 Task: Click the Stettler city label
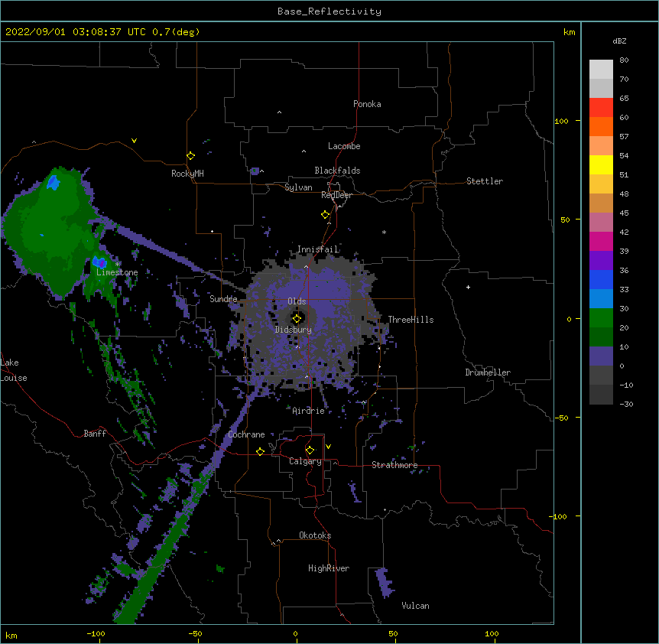click(485, 181)
